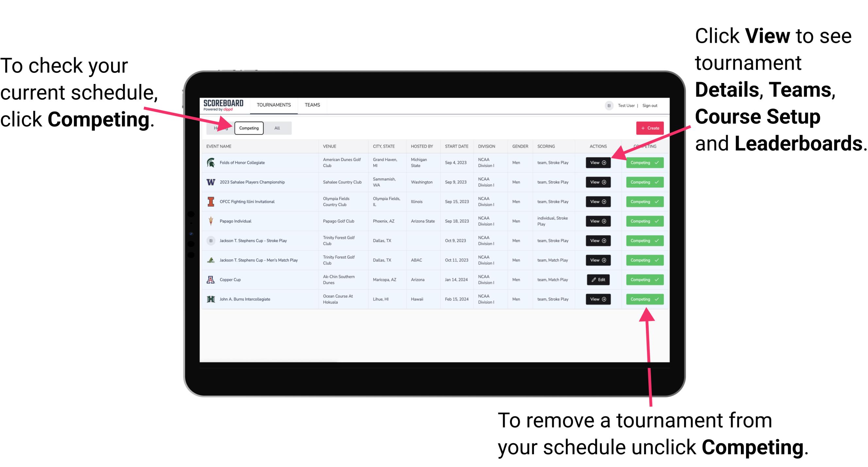Select the Competing filter tab
The height and width of the screenshot is (467, 868).
(x=248, y=128)
